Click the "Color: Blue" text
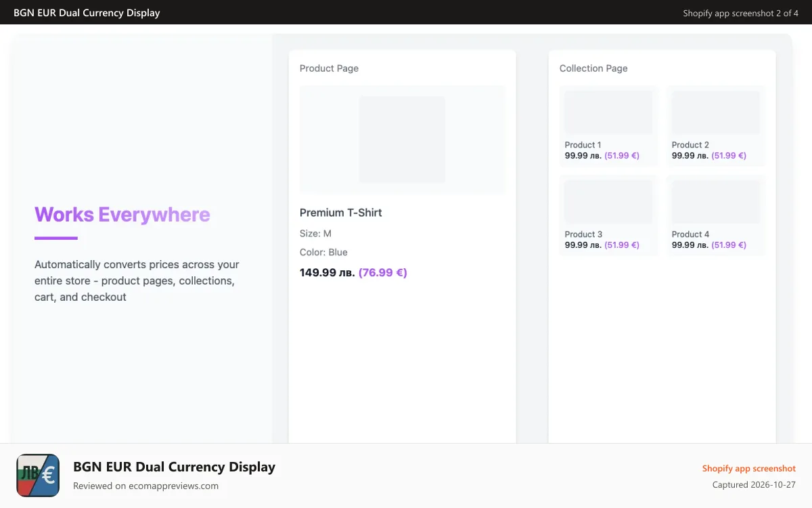812x508 pixels. 323,253
